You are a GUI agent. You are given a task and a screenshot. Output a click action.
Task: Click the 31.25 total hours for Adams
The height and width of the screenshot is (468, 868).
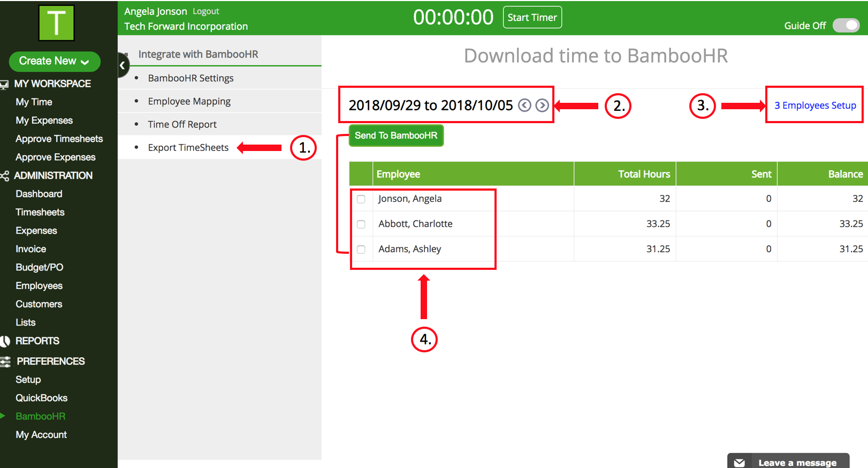pyautogui.click(x=658, y=249)
